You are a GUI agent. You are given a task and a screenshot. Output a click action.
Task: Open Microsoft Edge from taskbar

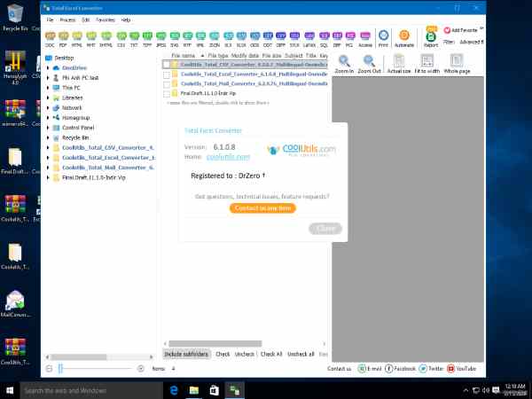tap(174, 390)
